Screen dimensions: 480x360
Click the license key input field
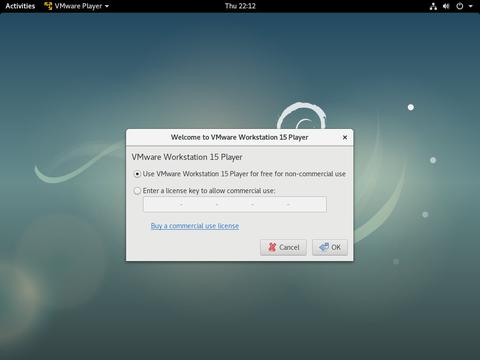[235, 204]
